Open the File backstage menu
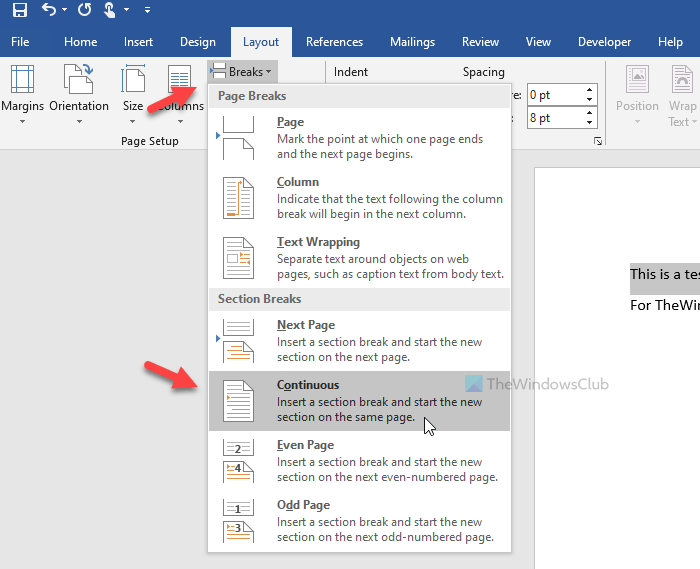Screen dimensions: 700x569 (20, 42)
